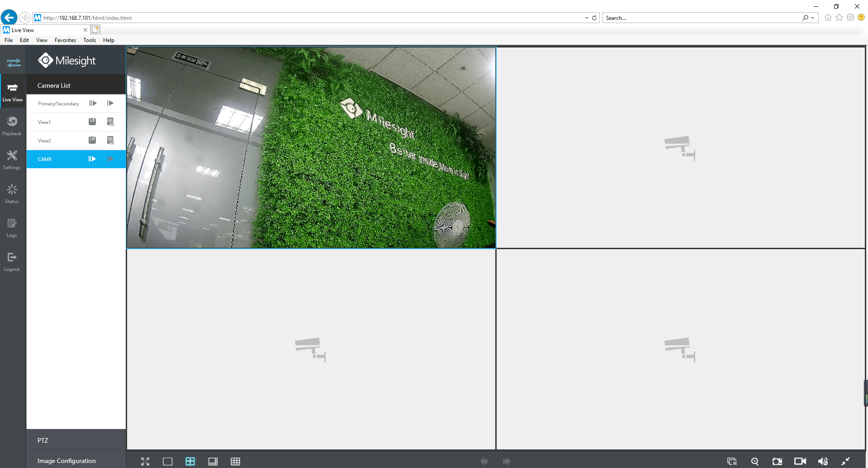Open the Logs section
The height and width of the screenshot is (468, 868).
click(x=12, y=227)
